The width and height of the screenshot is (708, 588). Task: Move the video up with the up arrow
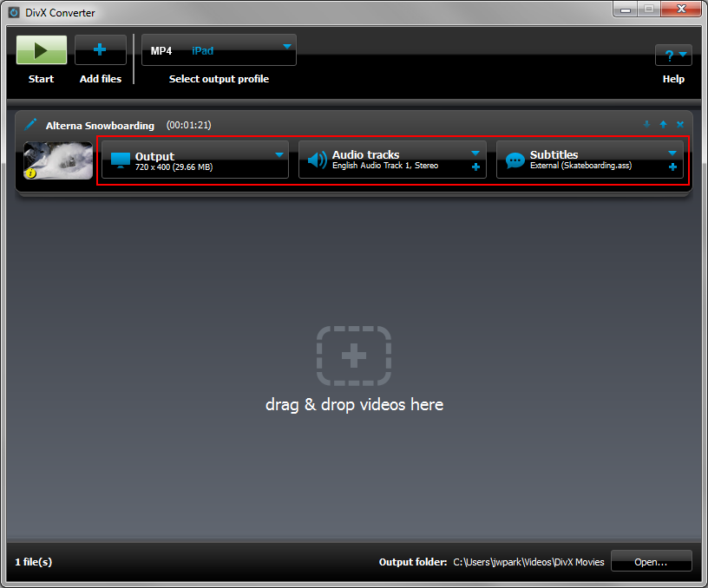(x=663, y=124)
